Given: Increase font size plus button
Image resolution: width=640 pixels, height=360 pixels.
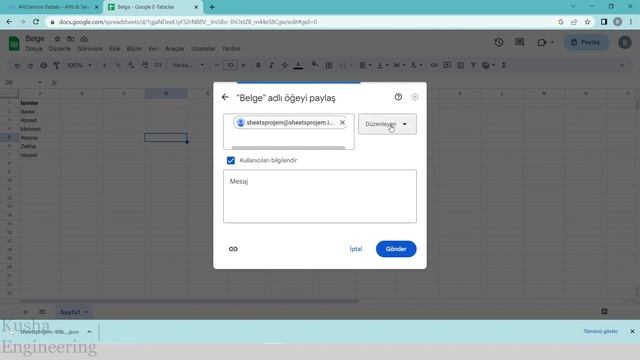Looking at the screenshot, I should tap(244, 65).
